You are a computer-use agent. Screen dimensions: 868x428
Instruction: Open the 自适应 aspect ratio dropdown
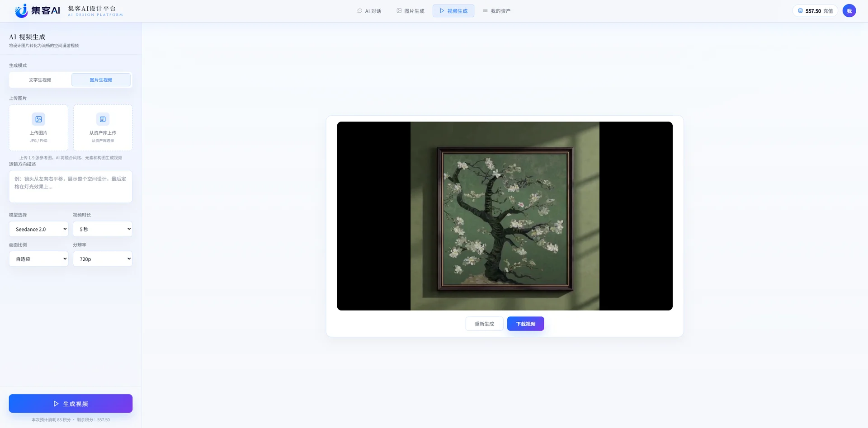38,259
